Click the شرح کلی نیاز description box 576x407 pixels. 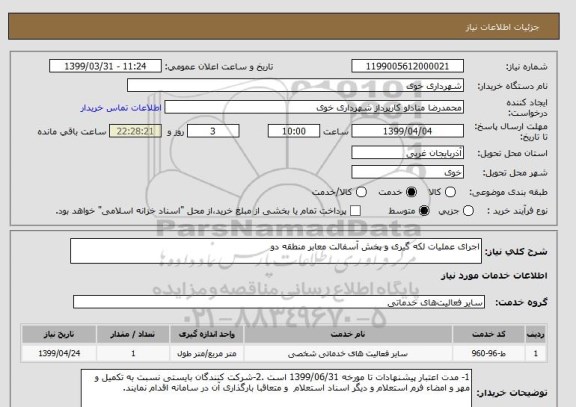click(x=276, y=251)
